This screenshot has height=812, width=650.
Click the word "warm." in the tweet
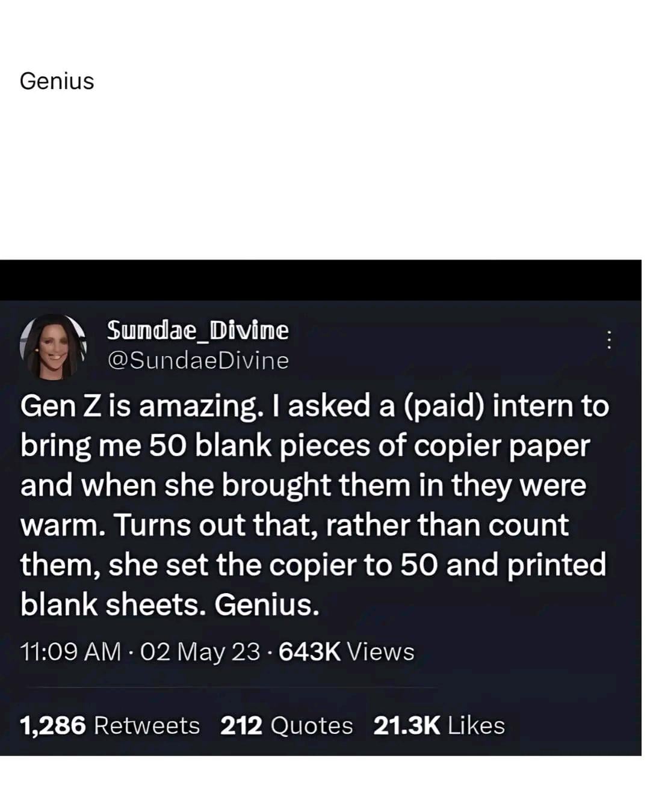(63, 526)
